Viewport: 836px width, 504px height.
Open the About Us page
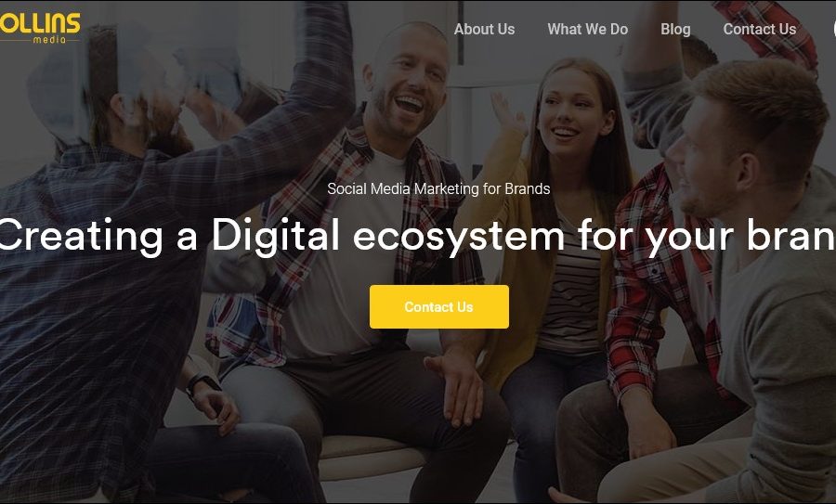484,30
